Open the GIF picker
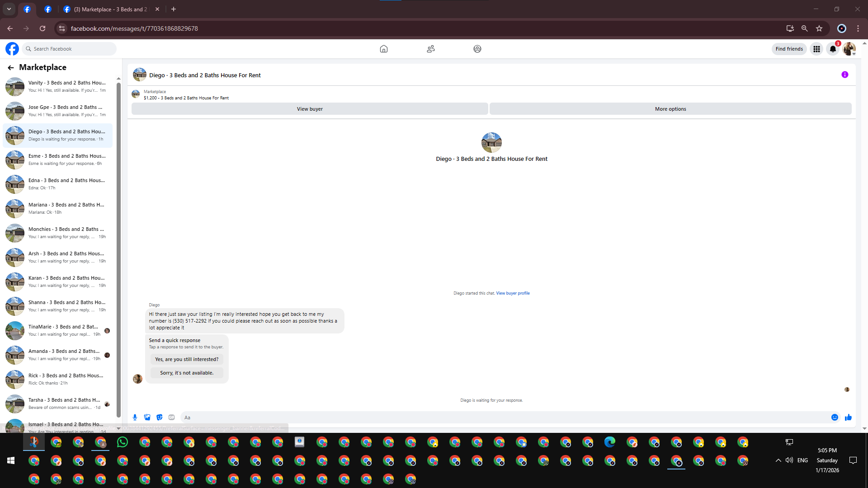868x488 pixels. click(171, 418)
